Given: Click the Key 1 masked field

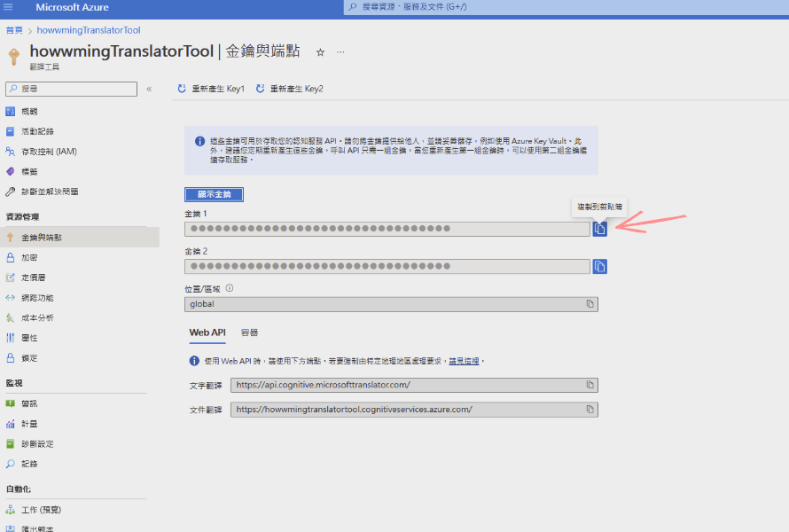Looking at the screenshot, I should (387, 229).
